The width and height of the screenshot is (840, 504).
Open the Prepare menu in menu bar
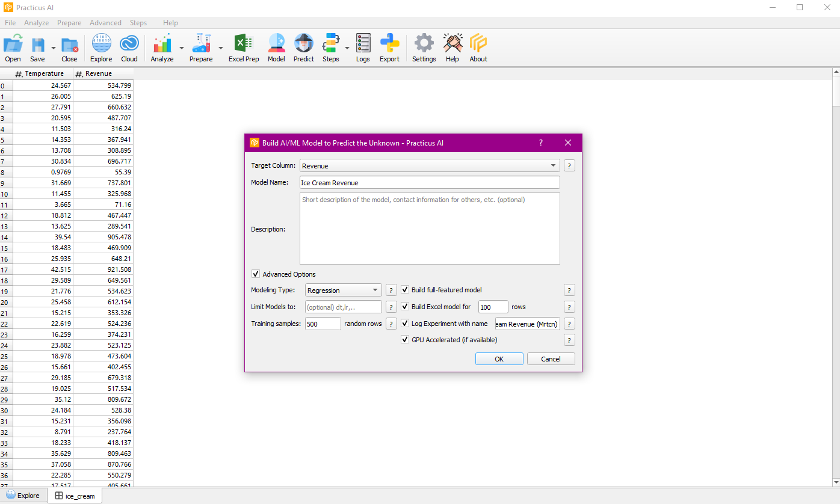tap(69, 23)
